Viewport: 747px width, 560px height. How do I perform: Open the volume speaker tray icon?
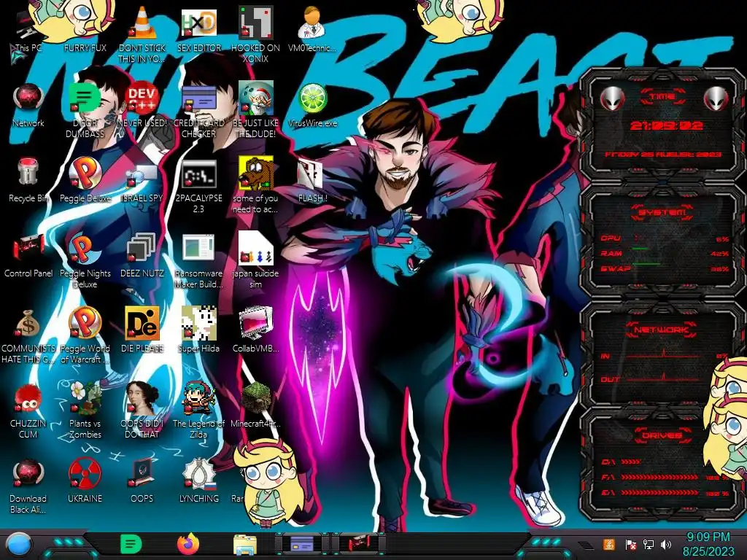tap(666, 544)
